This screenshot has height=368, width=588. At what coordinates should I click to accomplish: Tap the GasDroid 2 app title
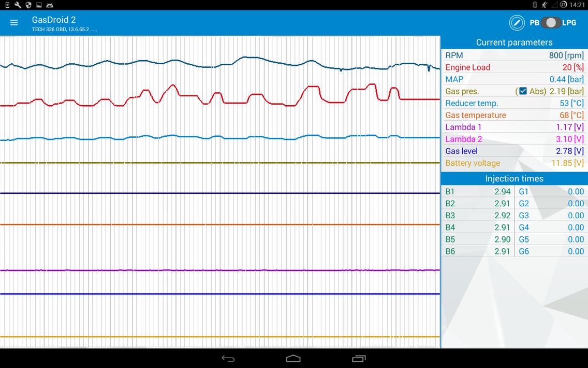tap(54, 20)
